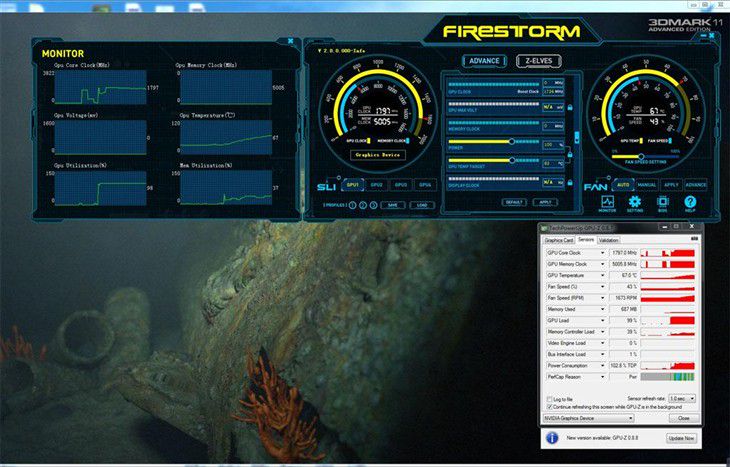Open the HELP question mark icon
The height and width of the screenshot is (467, 730).
(690, 202)
